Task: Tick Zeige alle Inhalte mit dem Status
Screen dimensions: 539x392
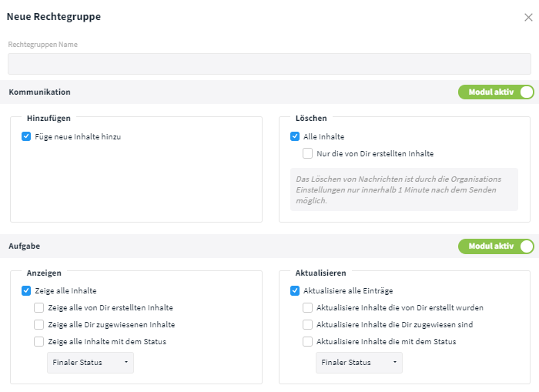Action: click(x=38, y=341)
